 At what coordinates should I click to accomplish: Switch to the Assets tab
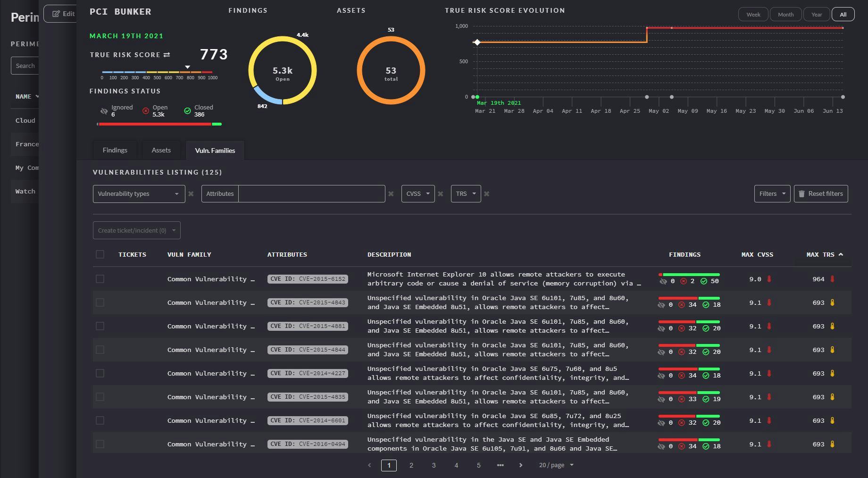pos(161,150)
